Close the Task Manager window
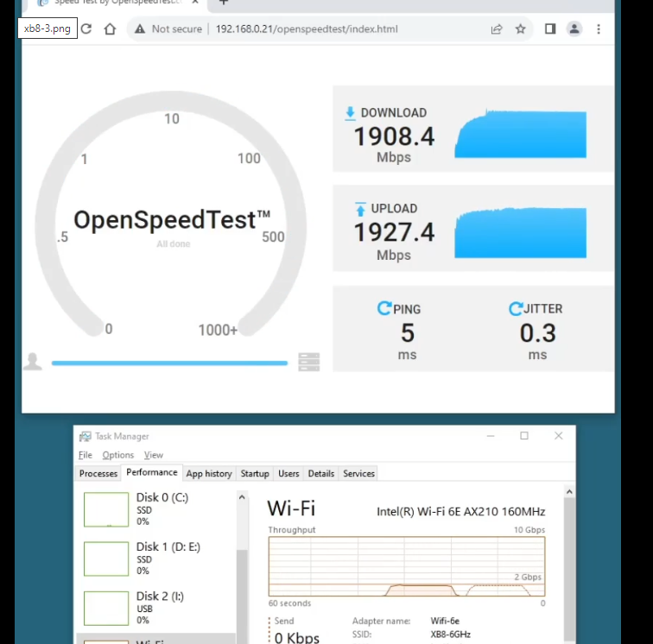 coord(559,436)
